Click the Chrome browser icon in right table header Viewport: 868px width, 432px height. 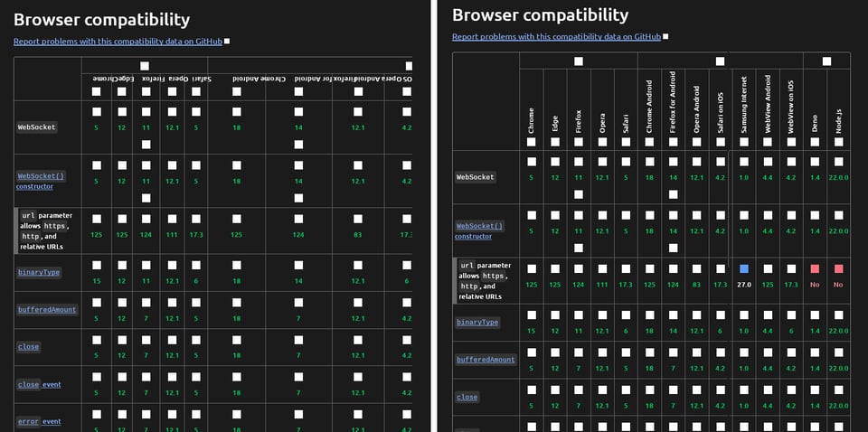pyautogui.click(x=532, y=142)
